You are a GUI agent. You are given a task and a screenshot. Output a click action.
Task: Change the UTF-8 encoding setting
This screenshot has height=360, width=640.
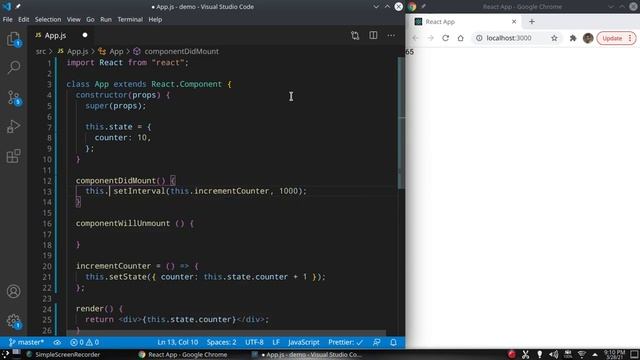(x=254, y=342)
